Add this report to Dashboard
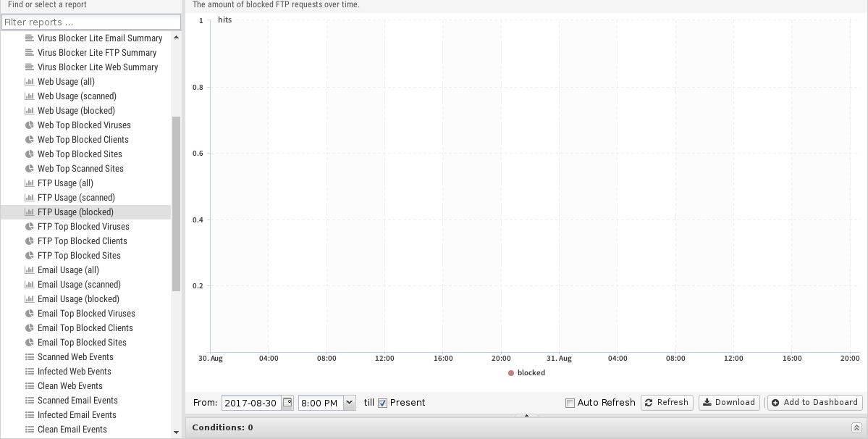 pos(815,403)
